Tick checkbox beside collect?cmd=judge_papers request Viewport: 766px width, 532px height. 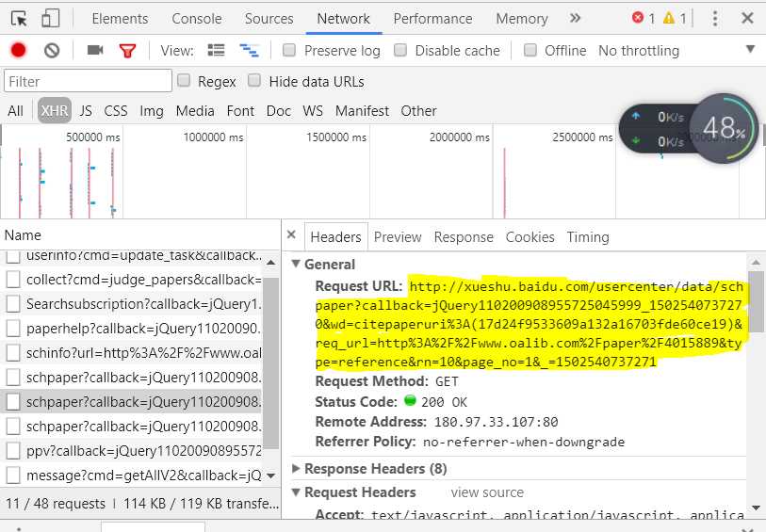point(13,280)
